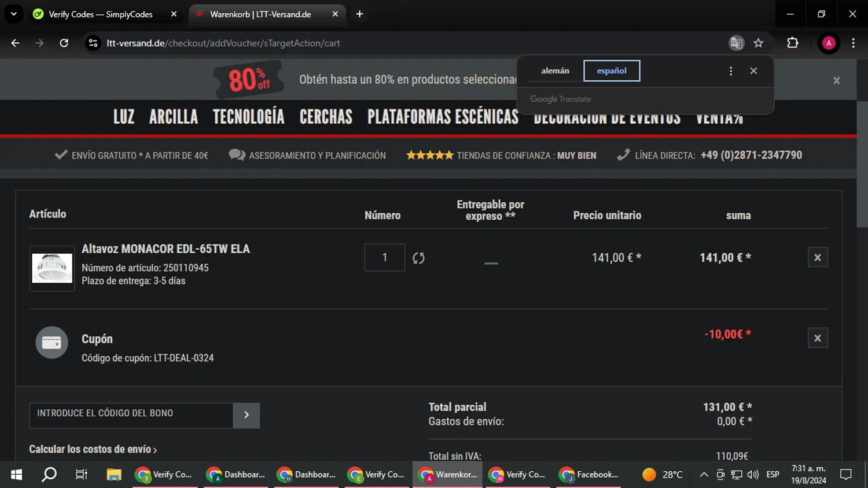Click ENVÍO GRATUITO a partir de 40€
Viewport: 868px width, 488px height.
tap(131, 155)
